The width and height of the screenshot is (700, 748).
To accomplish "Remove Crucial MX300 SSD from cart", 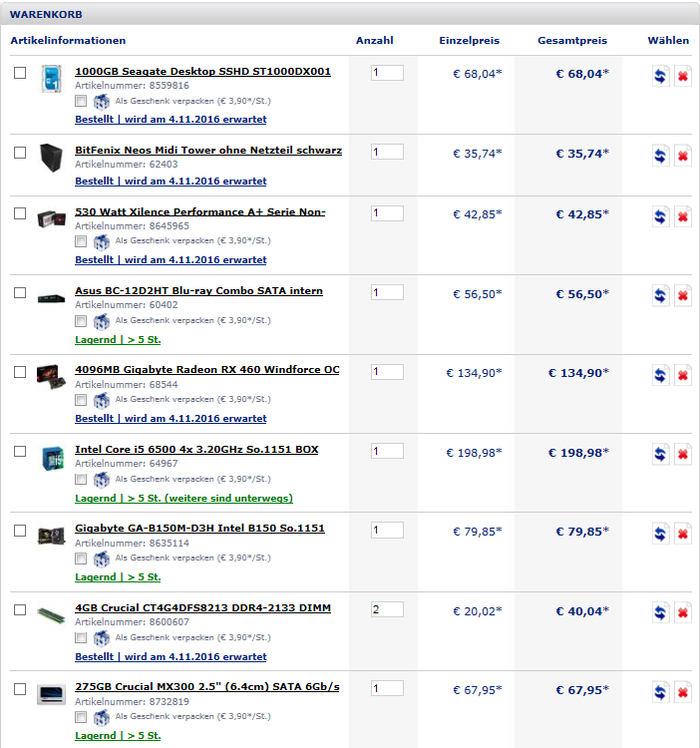I will pyautogui.click(x=683, y=692).
